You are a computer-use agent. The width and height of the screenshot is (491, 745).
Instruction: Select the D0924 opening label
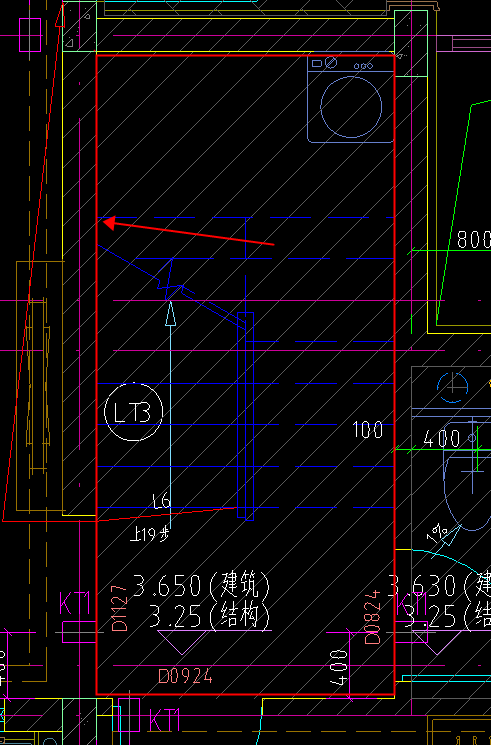point(185,676)
